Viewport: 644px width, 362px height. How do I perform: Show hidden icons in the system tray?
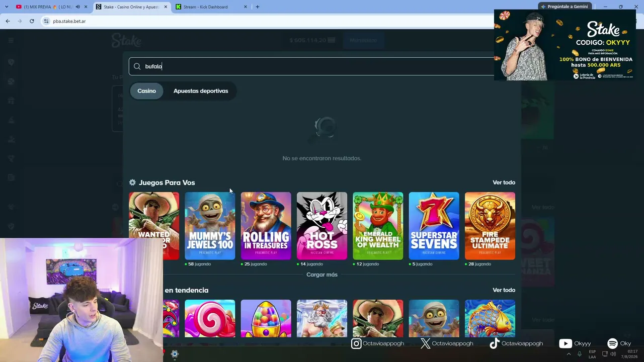click(569, 354)
